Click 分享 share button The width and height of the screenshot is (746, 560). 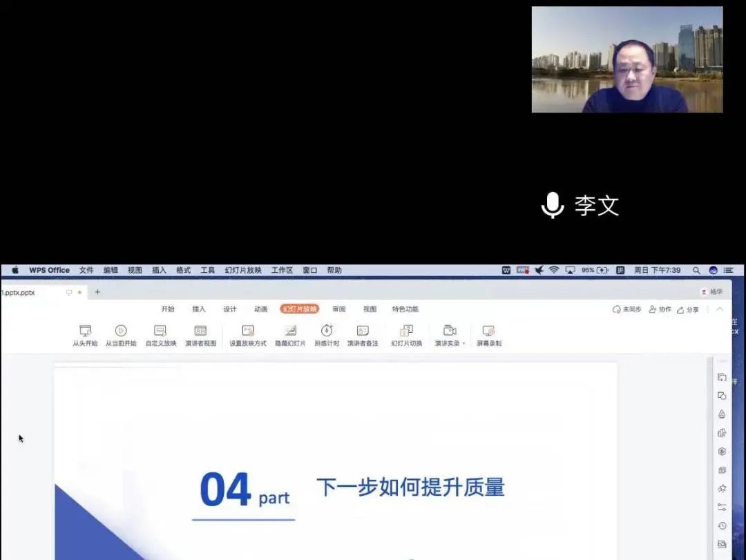tap(687, 310)
